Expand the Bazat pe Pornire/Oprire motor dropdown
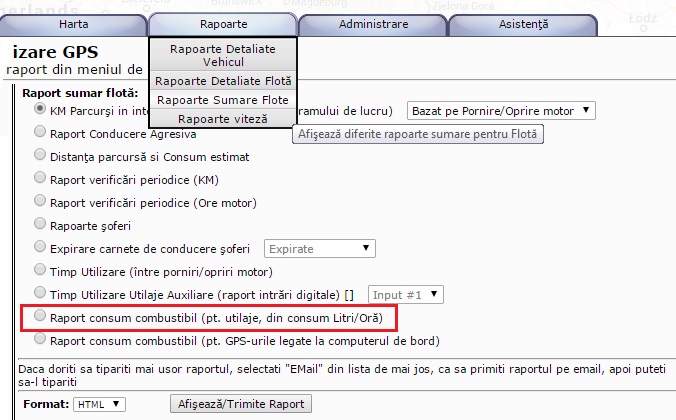This screenshot has height=420, width=676. (x=500, y=110)
